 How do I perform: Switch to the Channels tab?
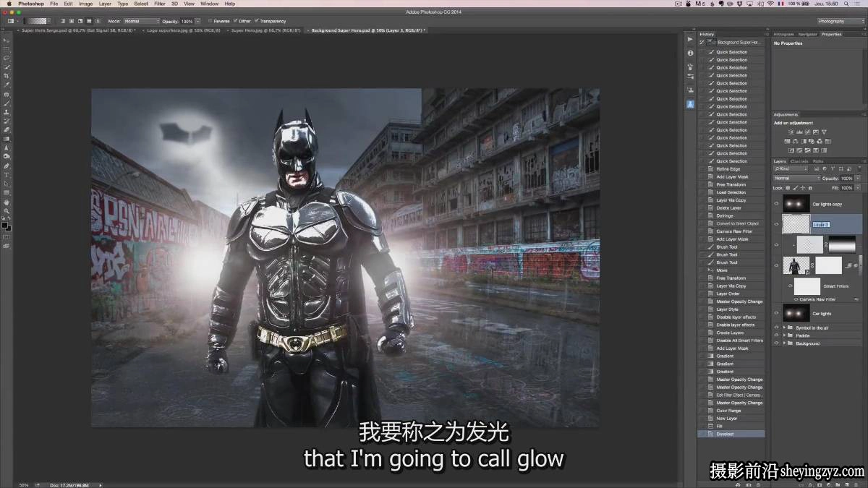tap(799, 161)
